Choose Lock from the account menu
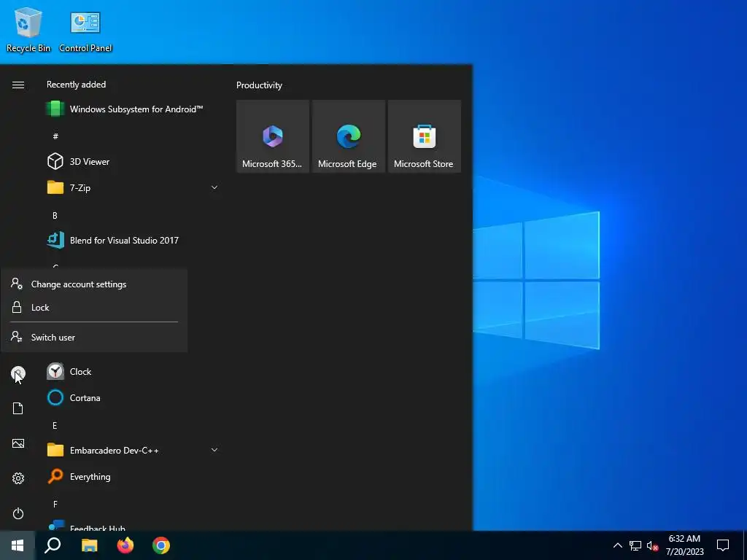Image resolution: width=747 pixels, height=560 pixels. coord(94,308)
